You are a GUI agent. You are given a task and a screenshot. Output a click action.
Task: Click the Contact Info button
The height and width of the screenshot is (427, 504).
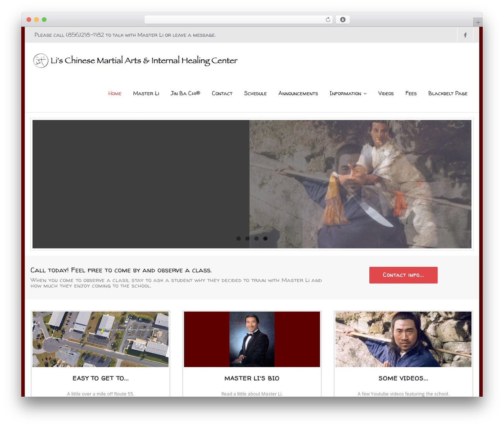point(403,275)
